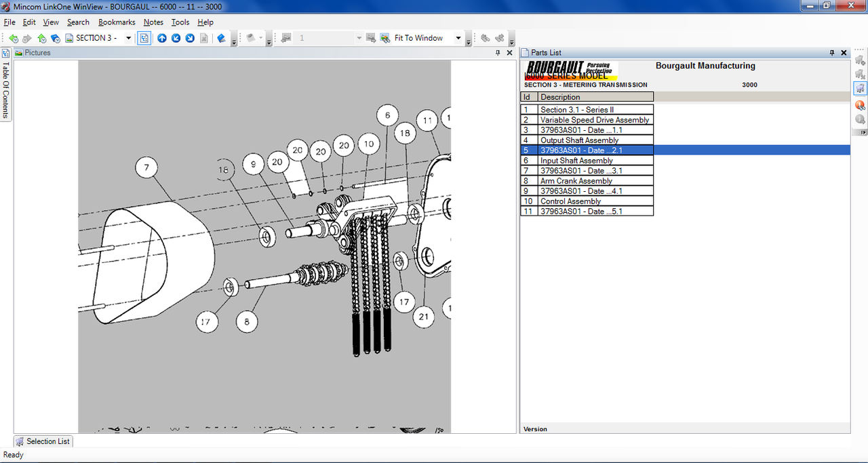
Task: Pin the Parts List panel
Action: [832, 53]
